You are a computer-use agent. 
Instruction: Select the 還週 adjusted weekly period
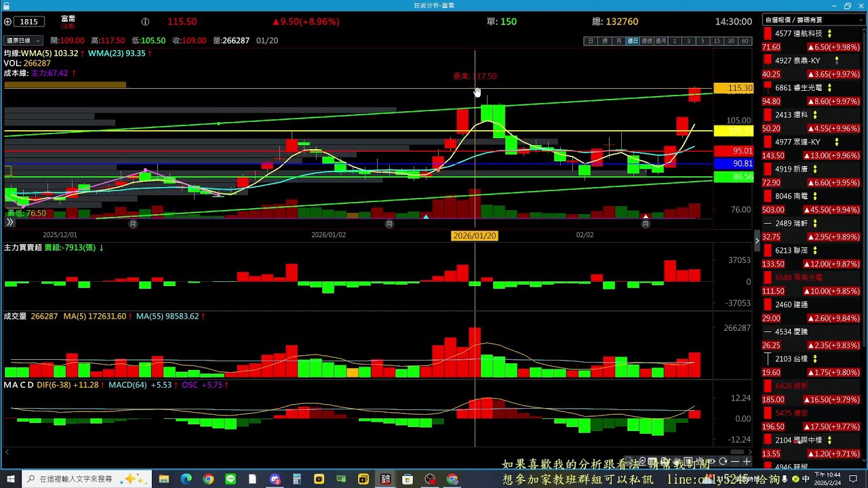(x=646, y=41)
